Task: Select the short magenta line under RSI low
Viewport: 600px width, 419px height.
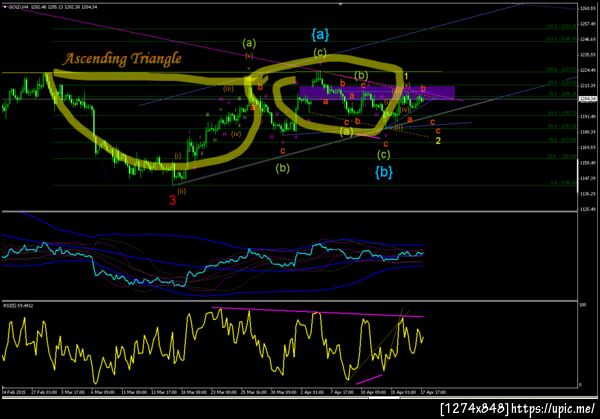Action: (x=369, y=379)
